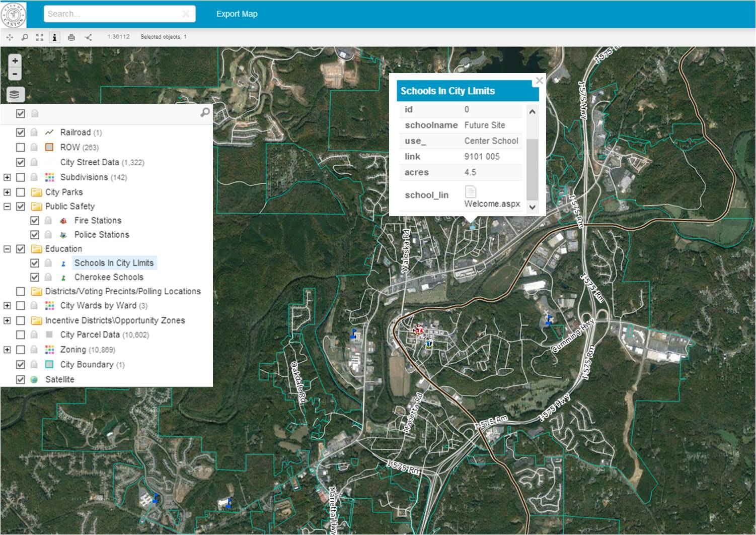Click the Export Map link
Image resolution: width=756 pixels, height=535 pixels.
point(237,14)
